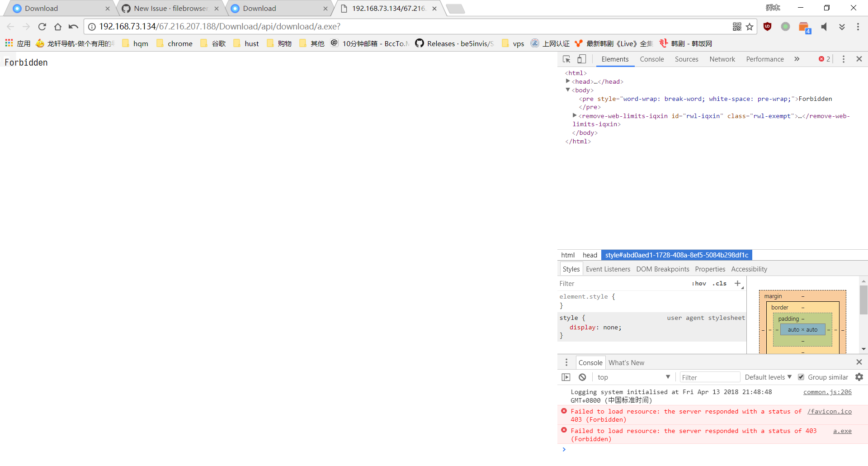
Task: Open the DevTools customize menu
Action: [843, 59]
